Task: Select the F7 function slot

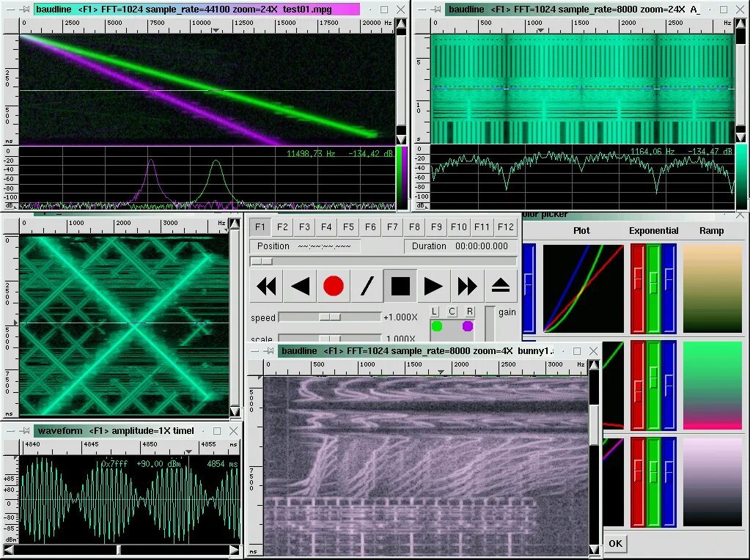Action: [x=392, y=226]
